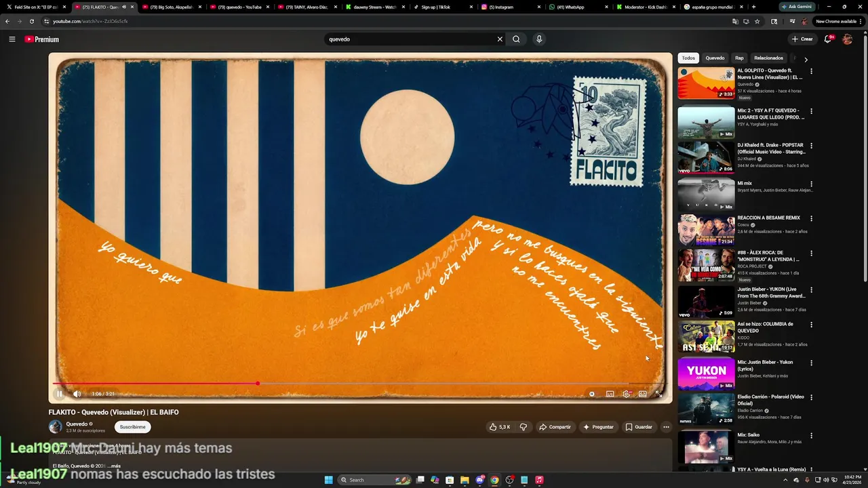Seek using the red video progress bar

point(359,384)
